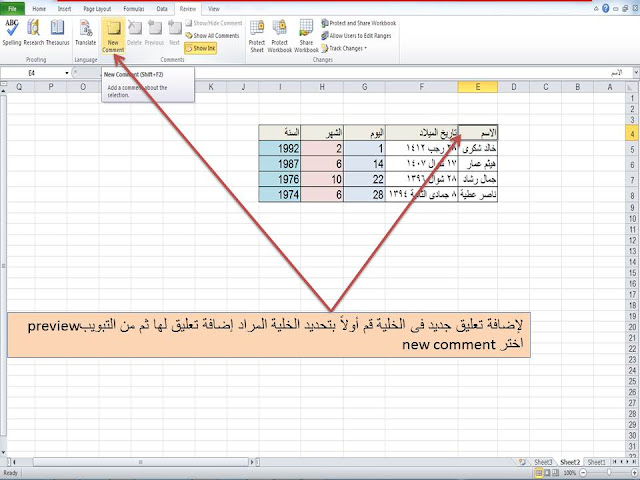Switch to Sheet3 tab
Screen dimensions: 640x480
(543, 462)
